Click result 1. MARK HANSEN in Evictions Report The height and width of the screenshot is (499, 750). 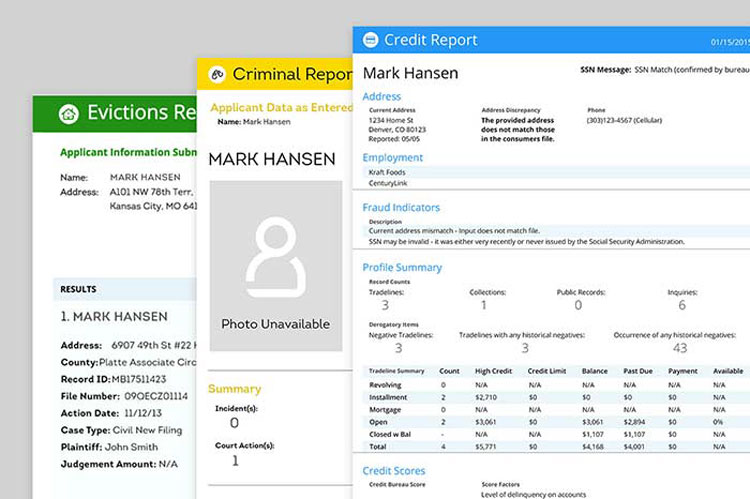point(114,317)
